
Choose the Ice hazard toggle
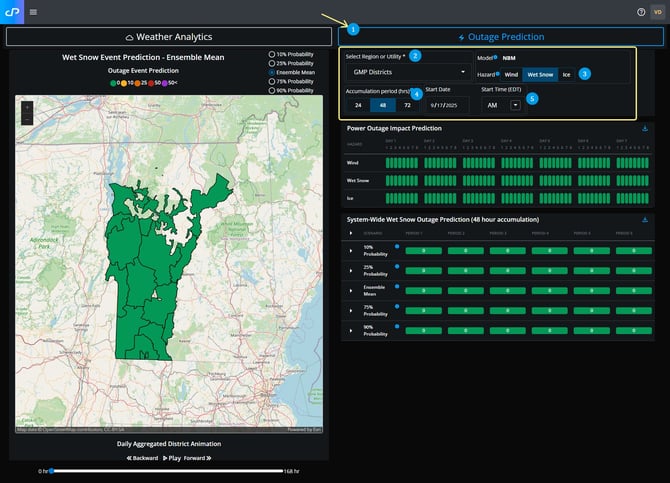566,74
